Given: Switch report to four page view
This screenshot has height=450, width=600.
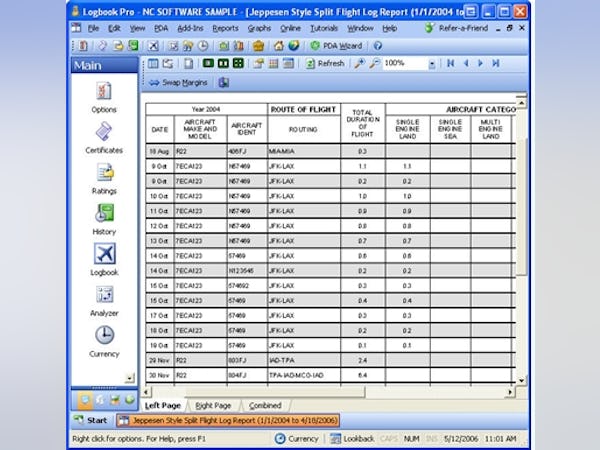Looking at the screenshot, I should click(238, 63).
